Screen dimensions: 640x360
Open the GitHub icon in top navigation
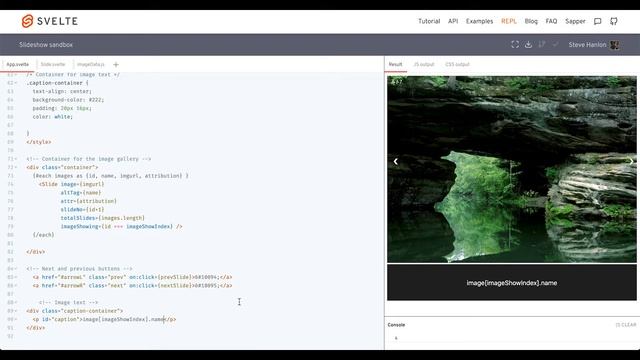click(613, 21)
